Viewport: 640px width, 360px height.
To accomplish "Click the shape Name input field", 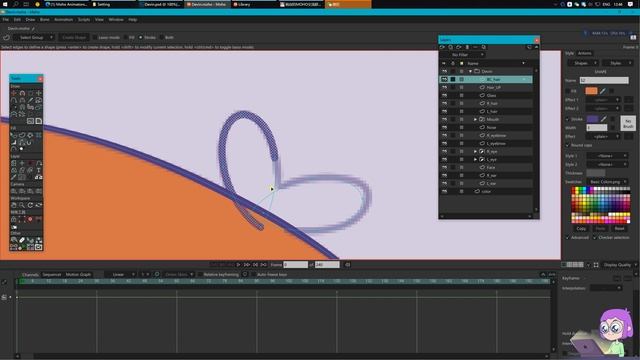I will tap(604, 80).
